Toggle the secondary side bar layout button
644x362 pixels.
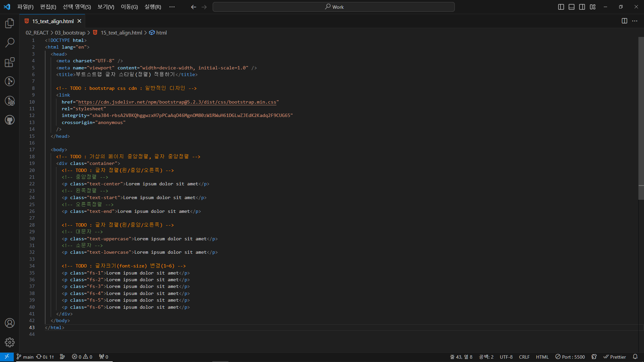click(x=582, y=7)
